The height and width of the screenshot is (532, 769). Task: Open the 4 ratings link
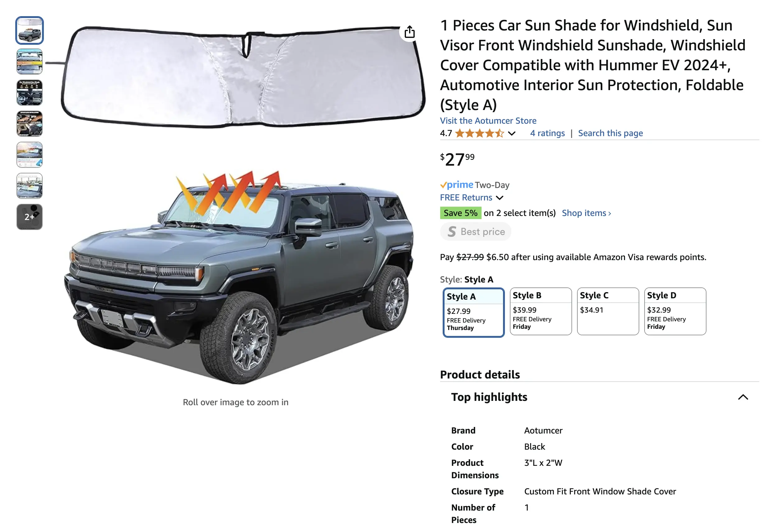coord(547,133)
